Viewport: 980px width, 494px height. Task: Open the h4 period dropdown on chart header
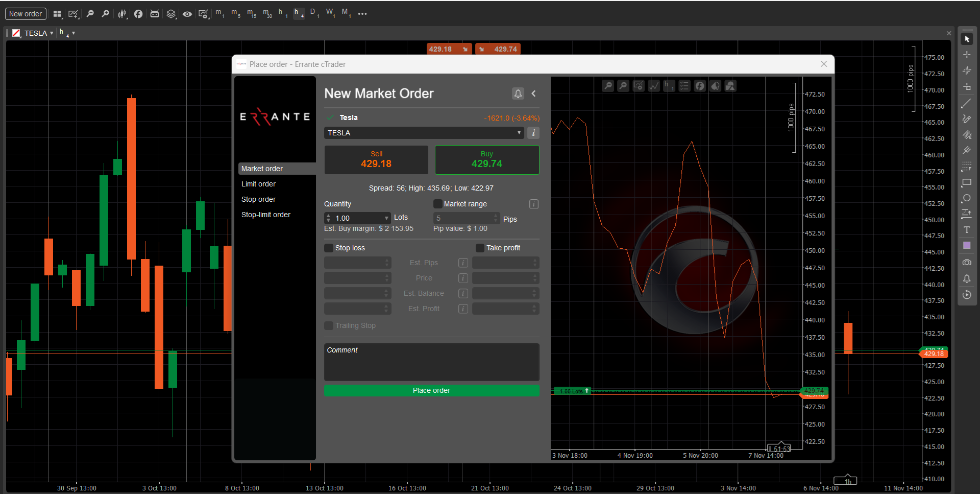[67, 33]
